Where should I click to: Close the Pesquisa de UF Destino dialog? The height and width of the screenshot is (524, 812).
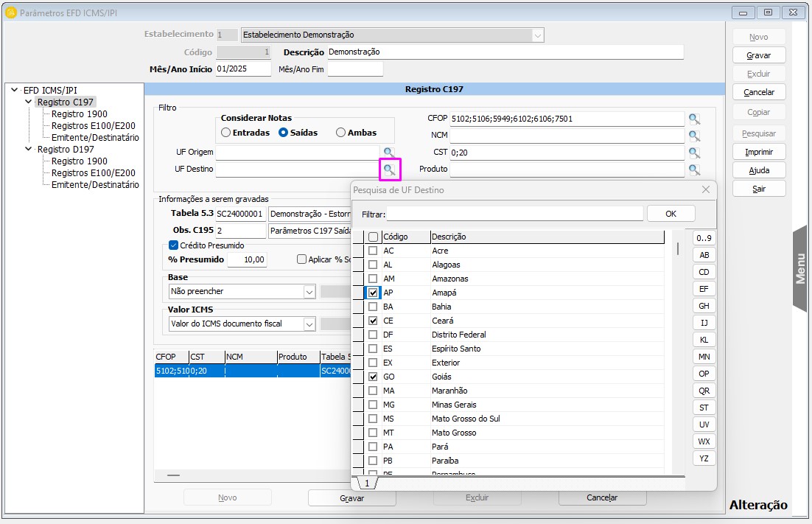(x=705, y=189)
